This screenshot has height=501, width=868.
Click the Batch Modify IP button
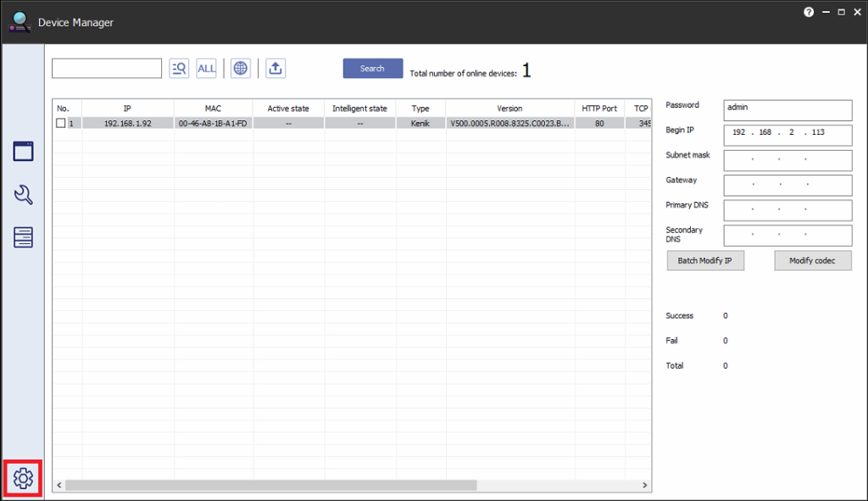(x=705, y=261)
